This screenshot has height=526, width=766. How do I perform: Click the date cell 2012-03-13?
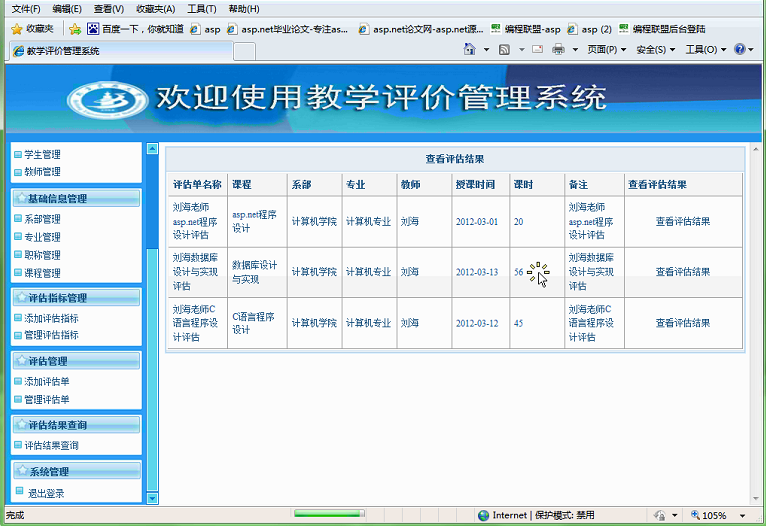pyautogui.click(x=477, y=272)
